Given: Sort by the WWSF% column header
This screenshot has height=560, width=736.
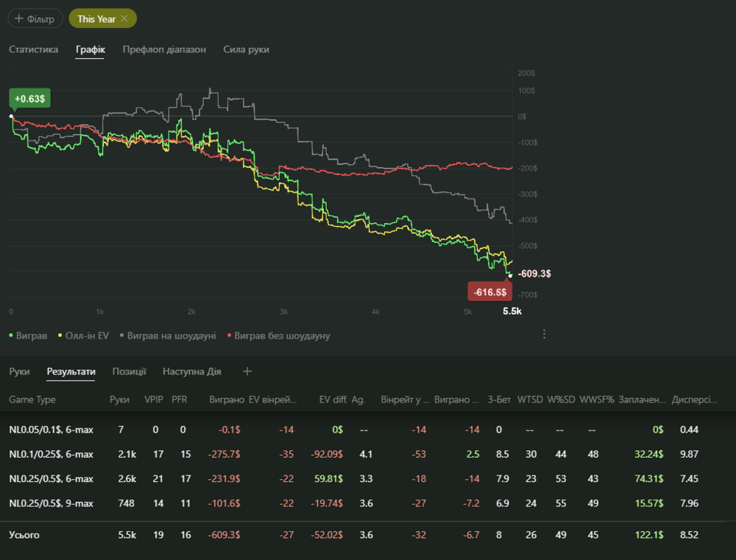Looking at the screenshot, I should (597, 400).
